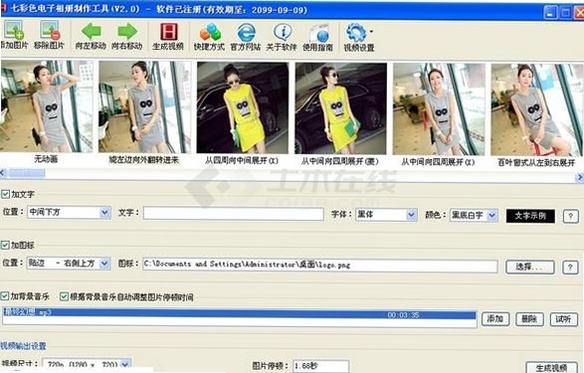Viewport: 584px width, 373px height.
Task: Open 关于软件 about info icon
Action: [282, 32]
